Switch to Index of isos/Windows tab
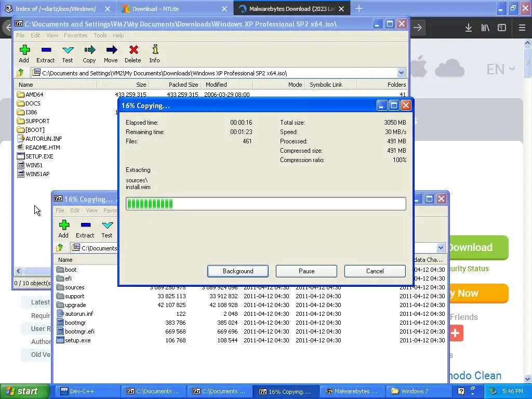Screen dimensions: 532x399 [x=56, y=9]
